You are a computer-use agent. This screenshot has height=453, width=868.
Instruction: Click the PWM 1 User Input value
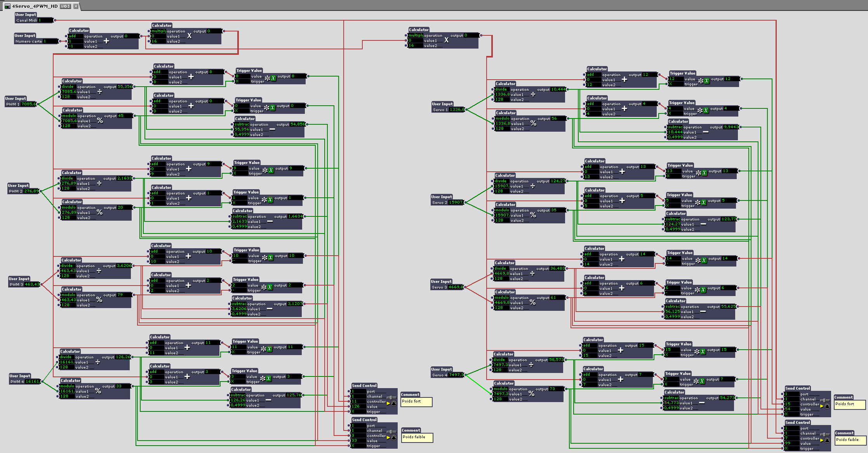29,104
